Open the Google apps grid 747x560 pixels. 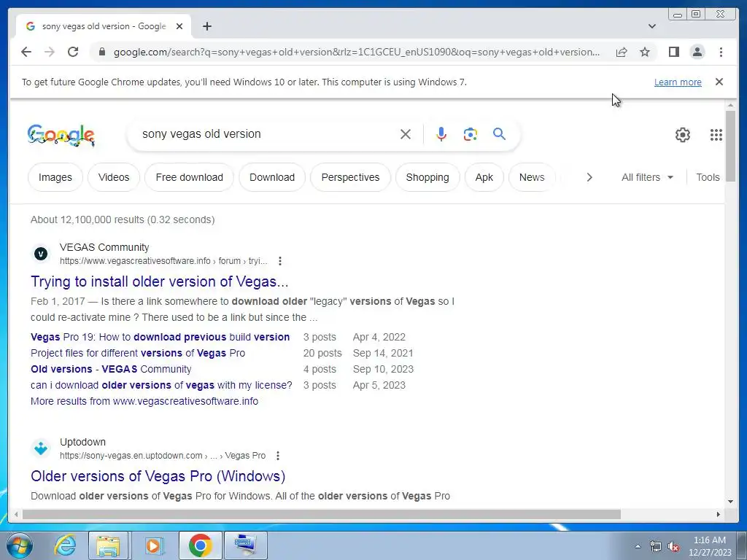pos(716,135)
